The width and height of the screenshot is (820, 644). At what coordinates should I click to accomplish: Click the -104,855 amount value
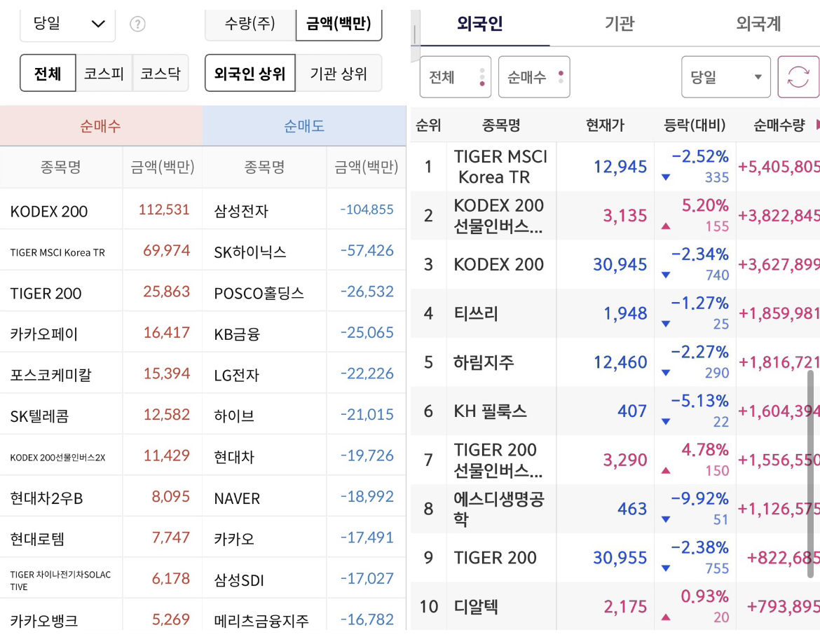click(x=367, y=210)
